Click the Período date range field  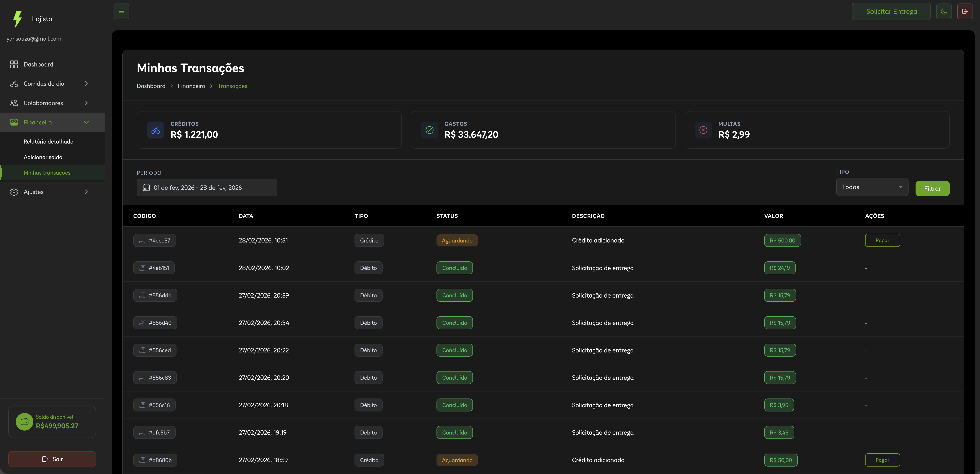coord(207,188)
